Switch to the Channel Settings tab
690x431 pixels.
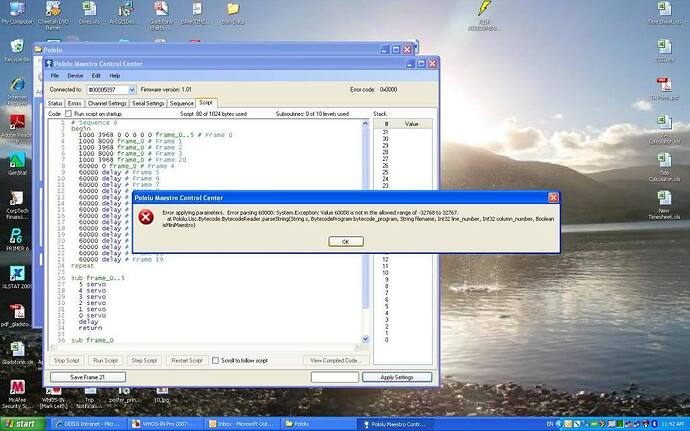[x=107, y=103]
